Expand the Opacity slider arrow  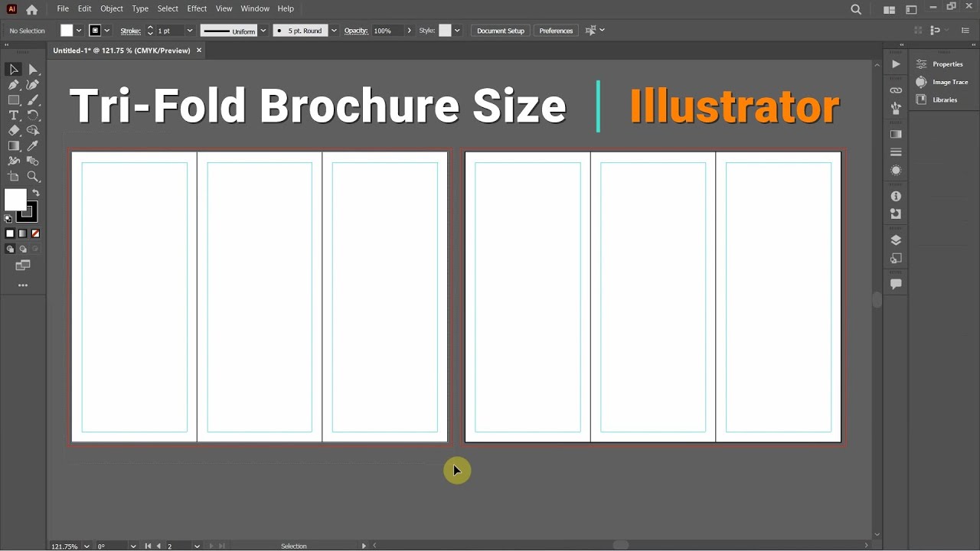[x=409, y=31]
